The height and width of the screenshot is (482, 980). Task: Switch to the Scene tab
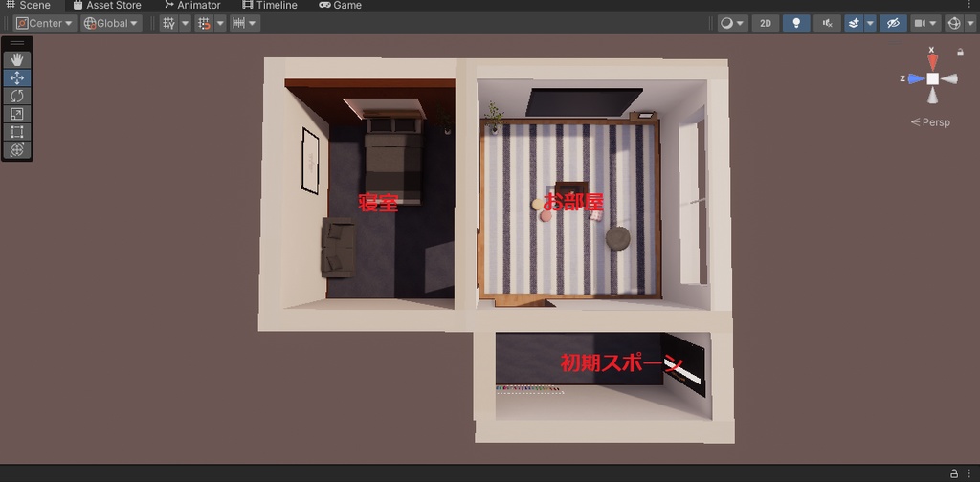point(29,5)
